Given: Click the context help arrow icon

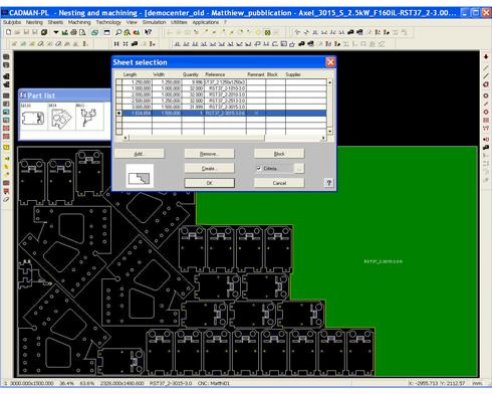Looking at the screenshot, I should tap(148, 32).
